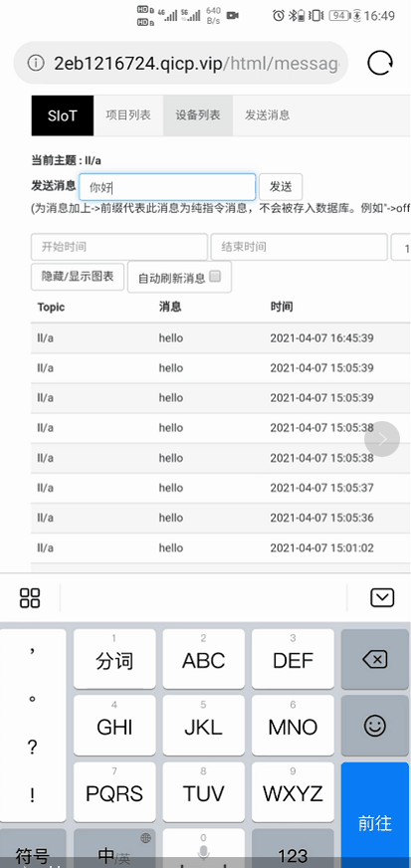Switch to 123 number keypad
Screen dimensions: 411x868
(x=293, y=848)
